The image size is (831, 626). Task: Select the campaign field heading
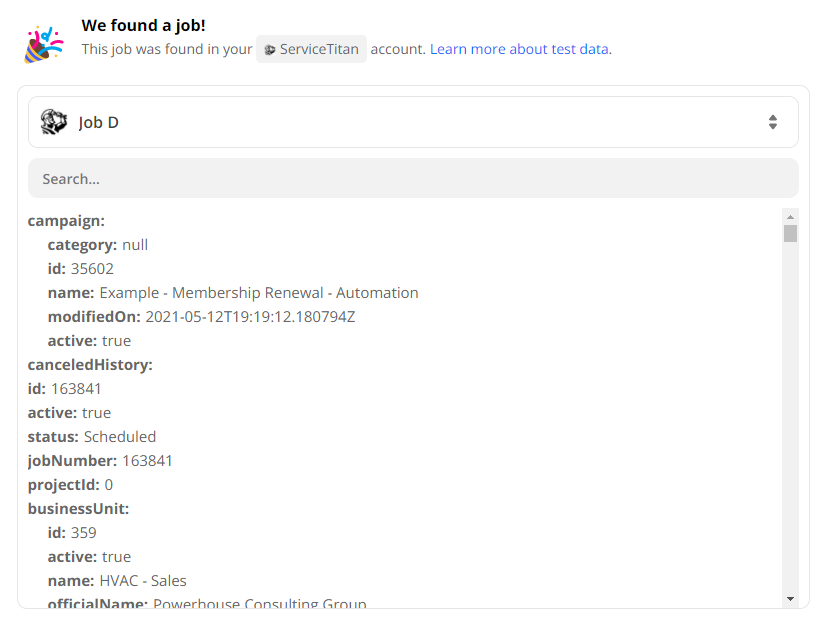click(66, 221)
